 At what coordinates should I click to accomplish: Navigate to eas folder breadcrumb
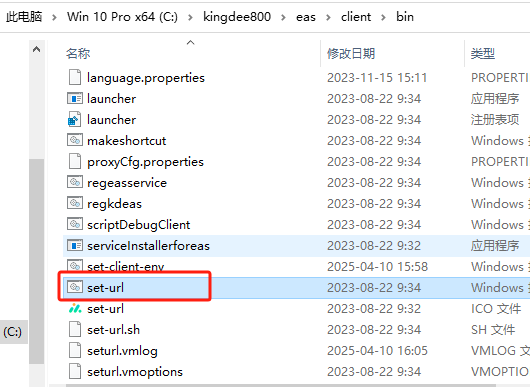click(x=306, y=17)
